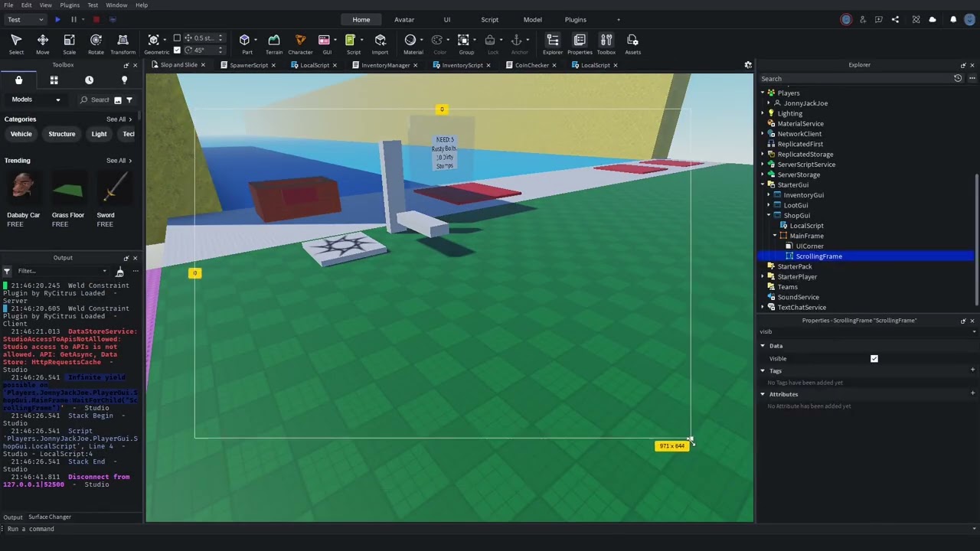Image resolution: width=980 pixels, height=551 pixels.
Task: Open Toolbox Creations lightbulb tab
Action: coord(124,80)
